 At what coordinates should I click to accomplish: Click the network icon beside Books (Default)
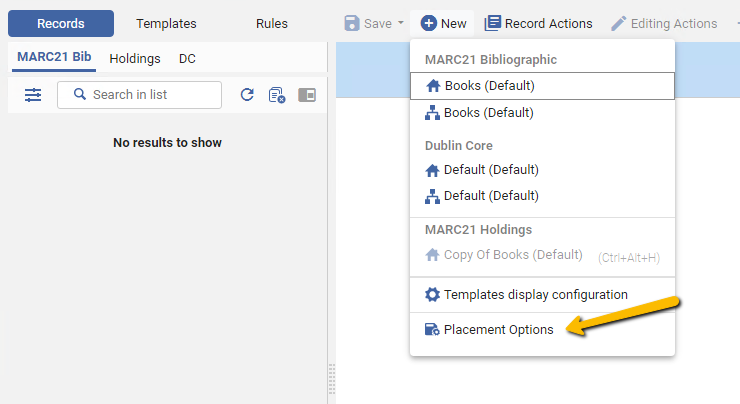coord(432,113)
